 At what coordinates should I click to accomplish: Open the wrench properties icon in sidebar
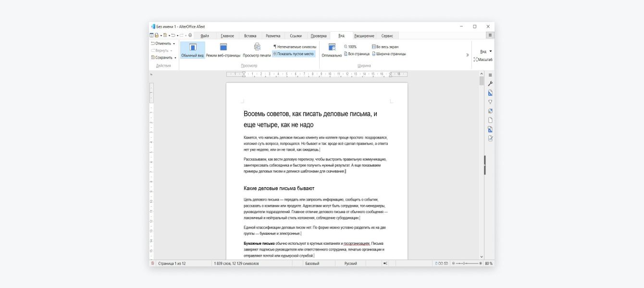(490, 84)
